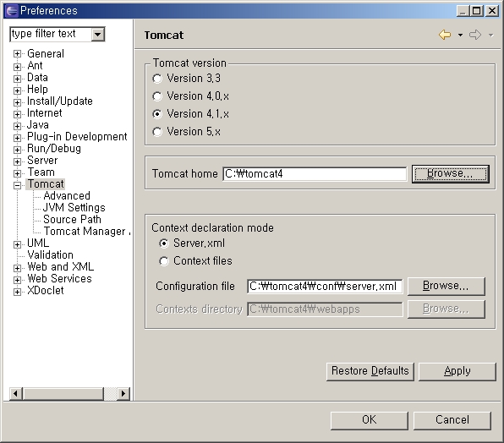Expand the XDoclet tree node
The width and height of the screenshot is (504, 443).
point(18,292)
